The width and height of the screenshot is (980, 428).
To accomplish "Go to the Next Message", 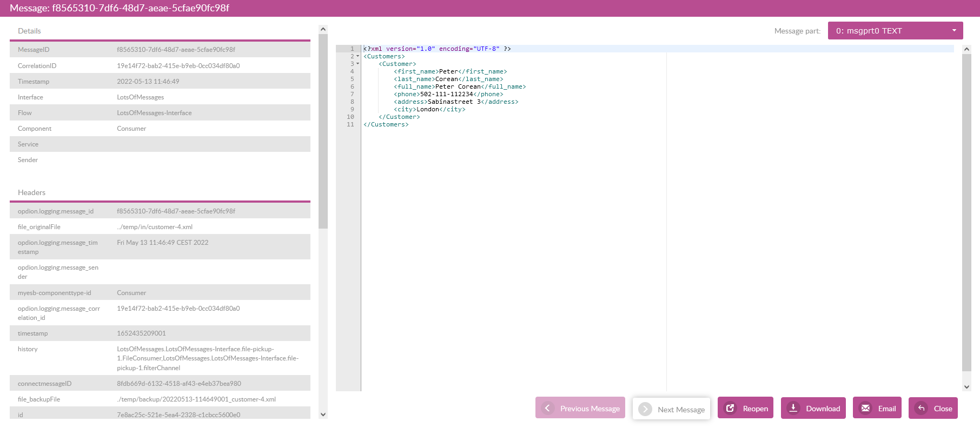I will point(671,409).
